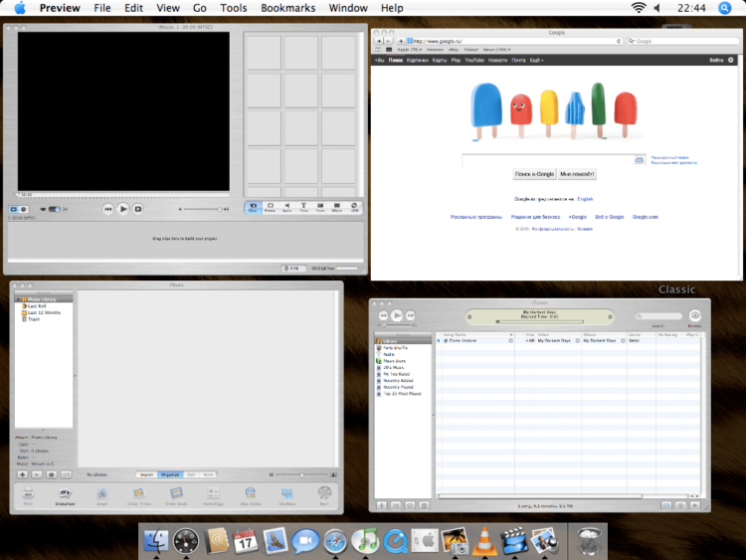Click Safari back navigation arrow
Screen dimensions: 746x560
pyautogui.click(x=379, y=42)
